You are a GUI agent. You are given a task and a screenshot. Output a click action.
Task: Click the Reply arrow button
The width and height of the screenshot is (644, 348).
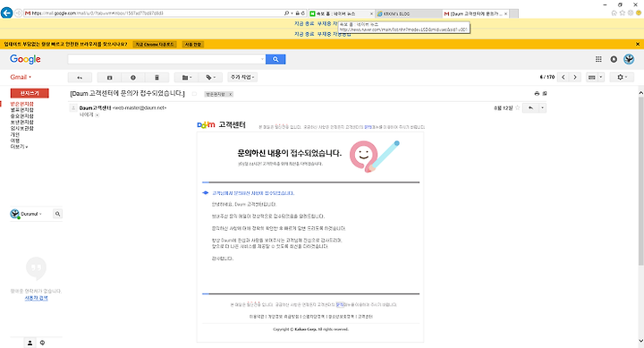[530, 108]
